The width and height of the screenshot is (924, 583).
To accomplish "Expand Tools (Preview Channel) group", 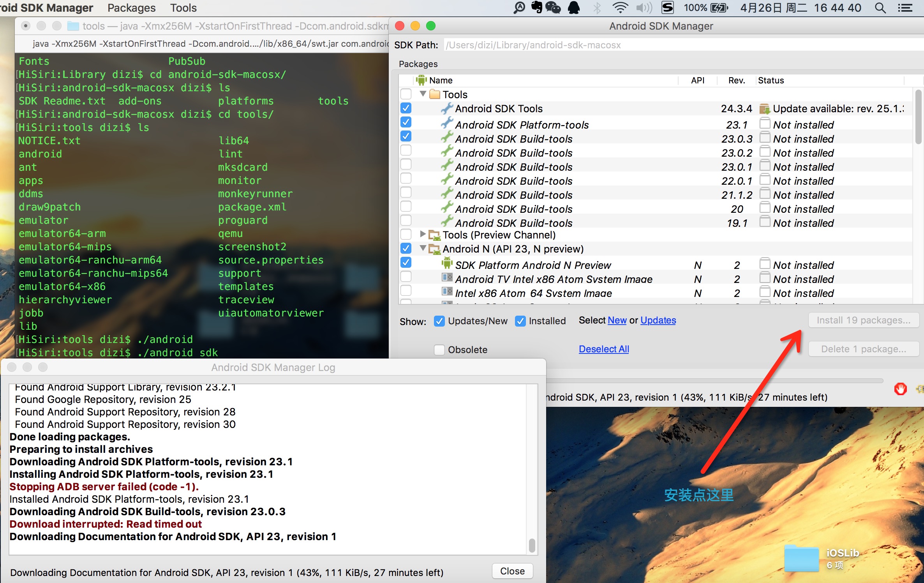I will coord(423,234).
